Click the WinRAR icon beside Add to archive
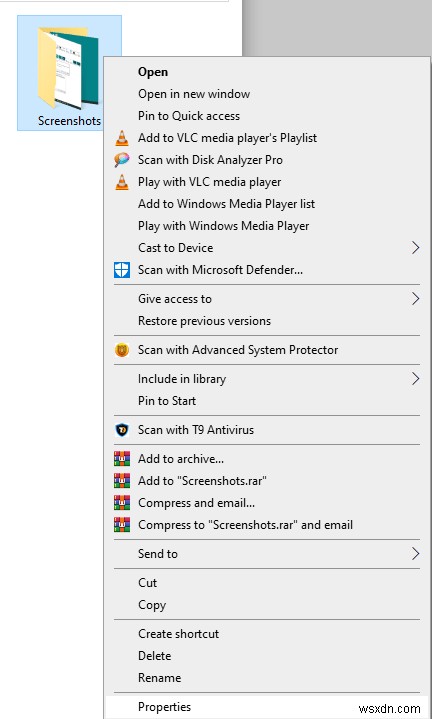The width and height of the screenshot is (432, 719). click(x=122, y=459)
